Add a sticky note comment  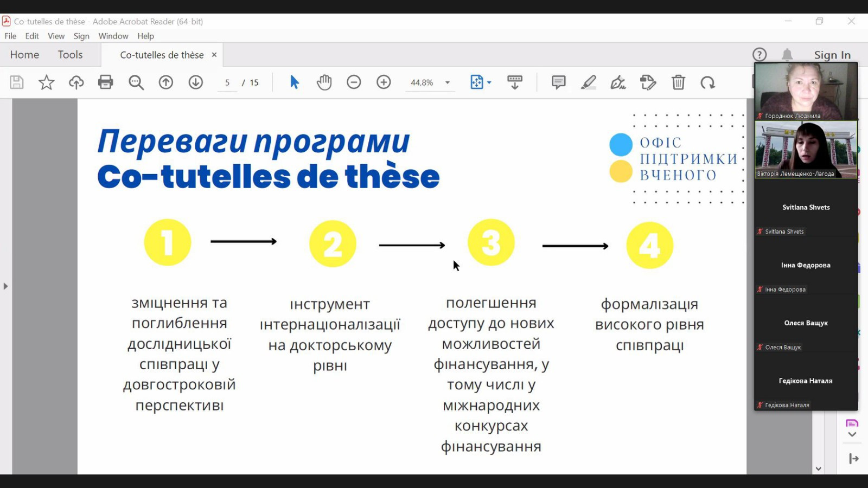pyautogui.click(x=559, y=82)
